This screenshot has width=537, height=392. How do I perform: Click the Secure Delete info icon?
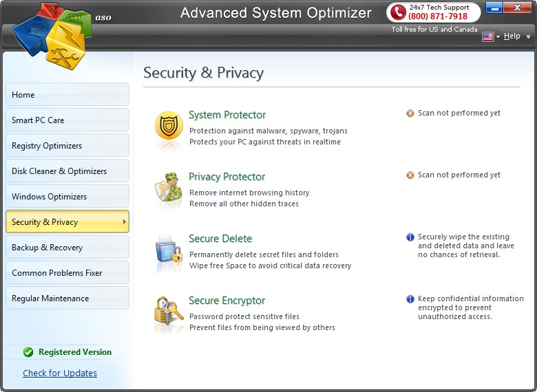410,237
